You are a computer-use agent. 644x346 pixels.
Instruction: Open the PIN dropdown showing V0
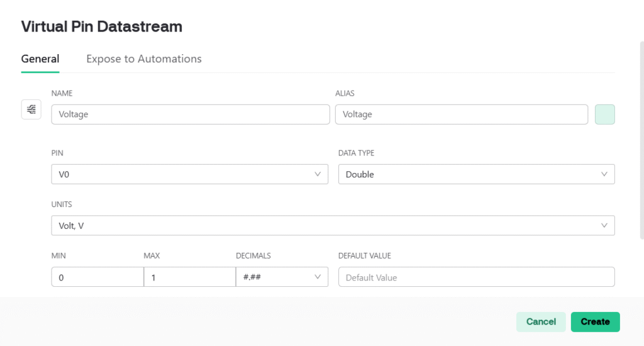pos(190,174)
